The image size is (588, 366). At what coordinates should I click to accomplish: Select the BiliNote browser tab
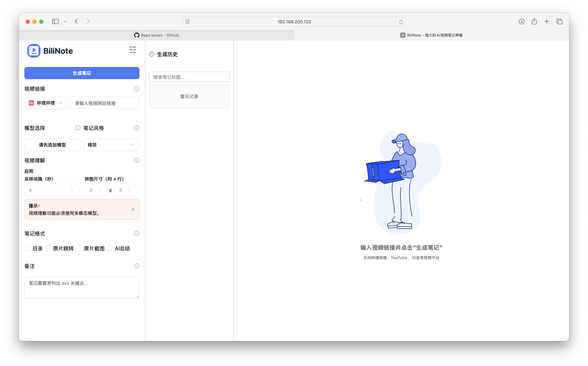pos(431,35)
